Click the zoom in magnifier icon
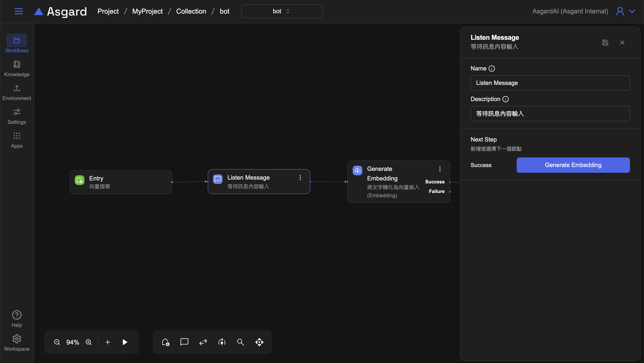 point(89,342)
